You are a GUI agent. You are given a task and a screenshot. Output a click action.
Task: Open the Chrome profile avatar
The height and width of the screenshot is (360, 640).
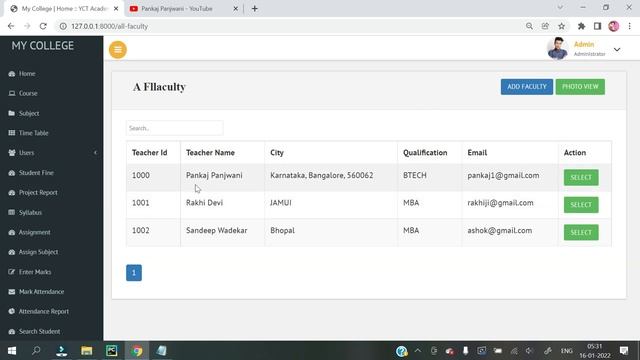tap(613, 26)
